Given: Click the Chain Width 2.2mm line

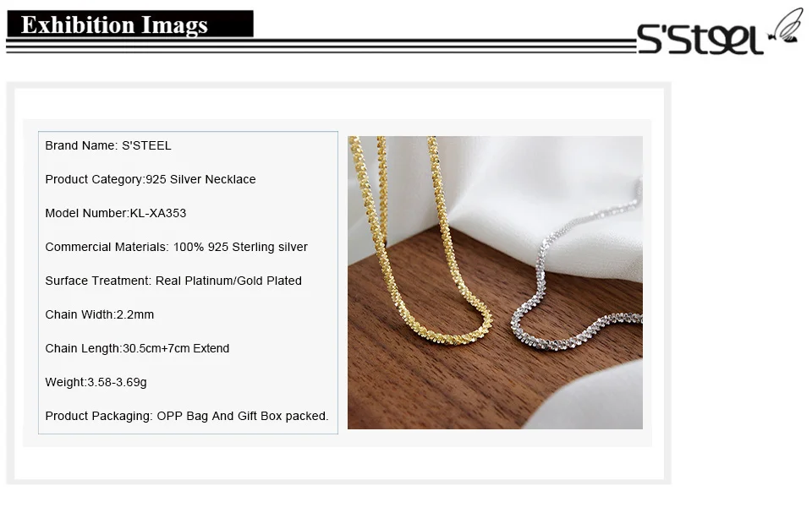Looking at the screenshot, I should point(100,314).
